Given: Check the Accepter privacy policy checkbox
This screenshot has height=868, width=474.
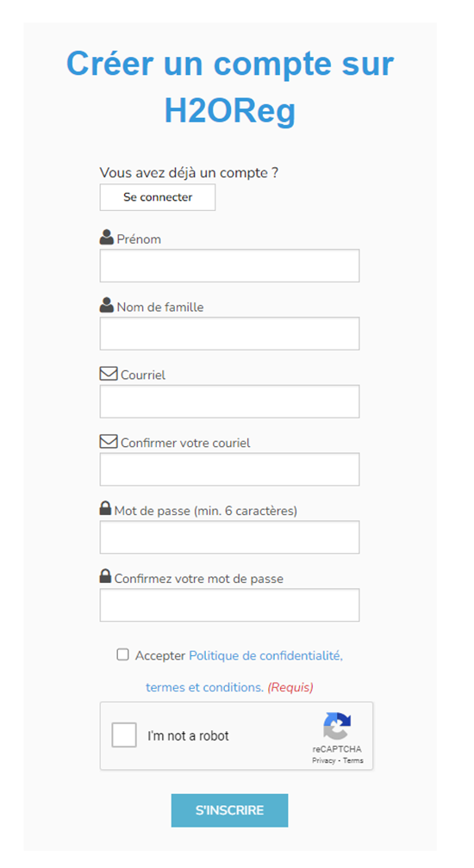Looking at the screenshot, I should [122, 654].
